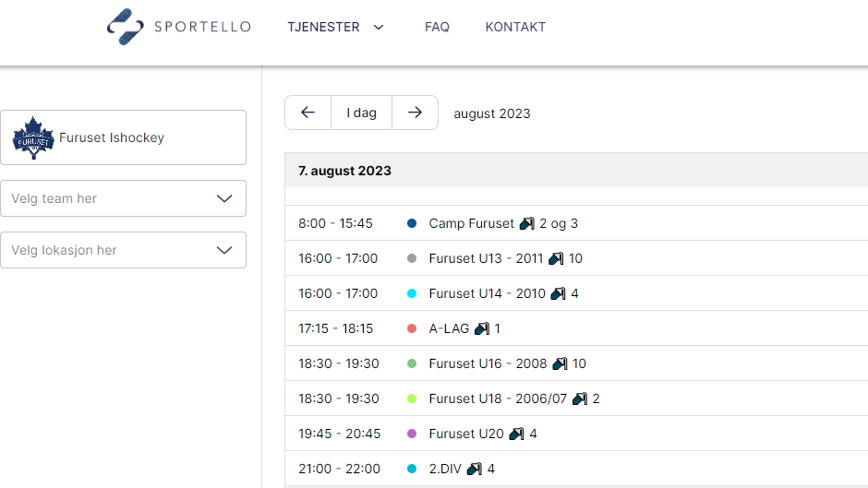Click location icon beside Furuset U18 - 2006/07

click(x=580, y=399)
